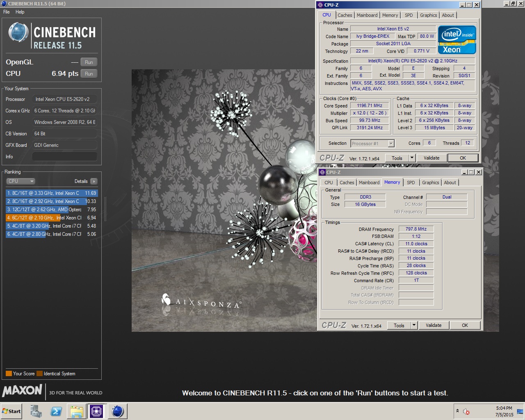Select ranking entry 4C/8T @ 3.20 GHz
The width and height of the screenshot is (525, 420).
(x=52, y=226)
